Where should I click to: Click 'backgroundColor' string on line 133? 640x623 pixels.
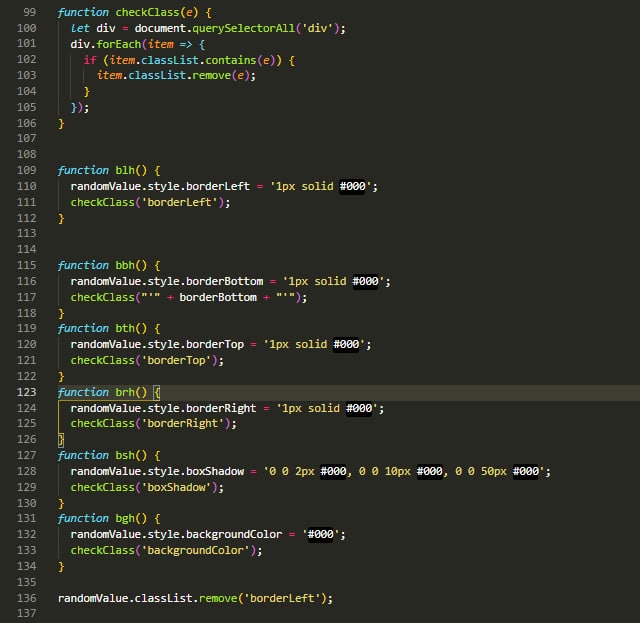pos(196,551)
